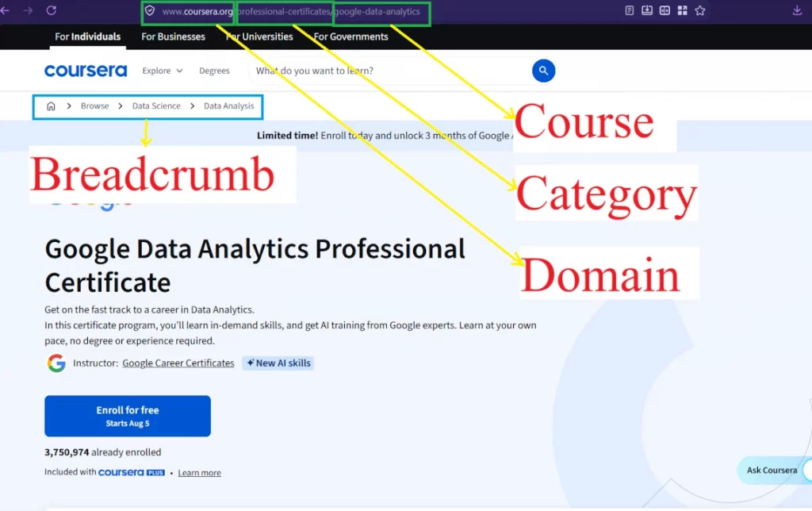Image resolution: width=812 pixels, height=511 pixels.
Task: Open Google Career Certificates instructor link
Action: tap(178, 363)
